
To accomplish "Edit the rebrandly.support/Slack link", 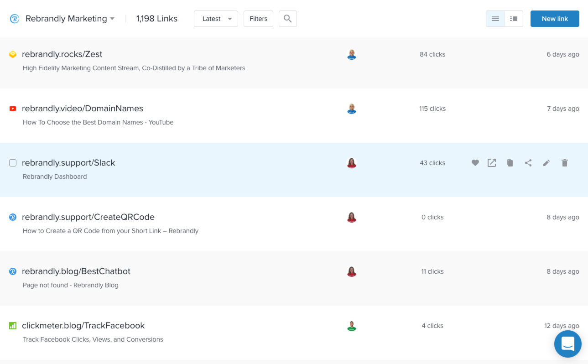I will click(546, 163).
